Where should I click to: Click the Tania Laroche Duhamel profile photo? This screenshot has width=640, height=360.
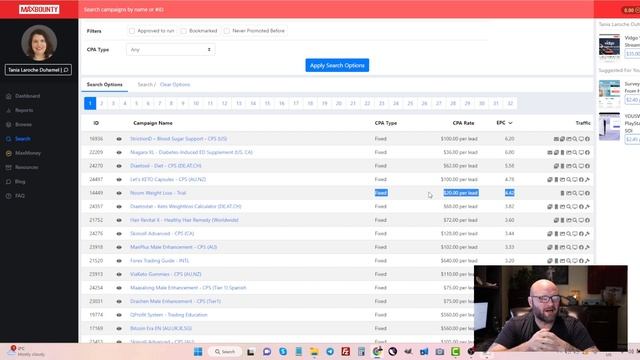(x=39, y=43)
